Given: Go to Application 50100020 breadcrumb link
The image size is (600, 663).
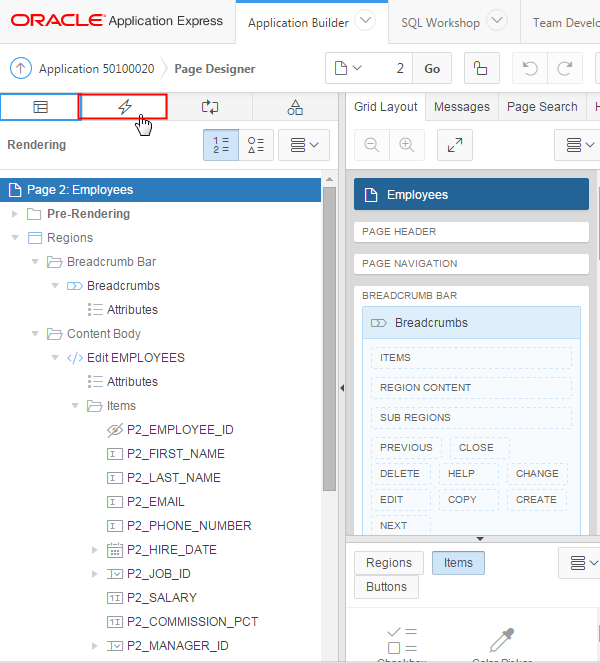Looking at the screenshot, I should point(96,68).
